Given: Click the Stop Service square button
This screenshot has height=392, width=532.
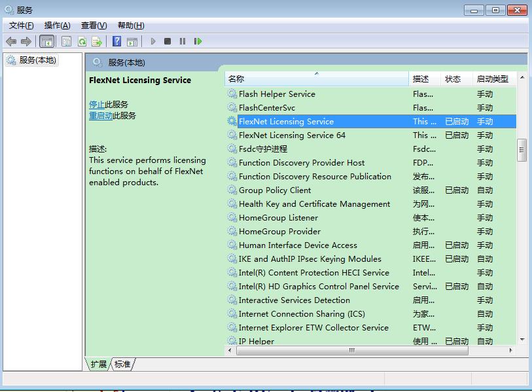Looking at the screenshot, I should (168, 41).
